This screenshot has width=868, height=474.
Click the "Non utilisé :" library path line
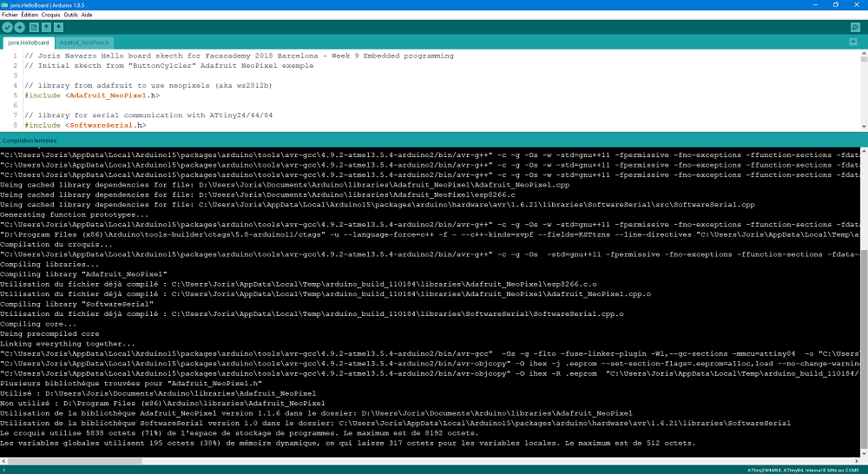tap(163, 403)
